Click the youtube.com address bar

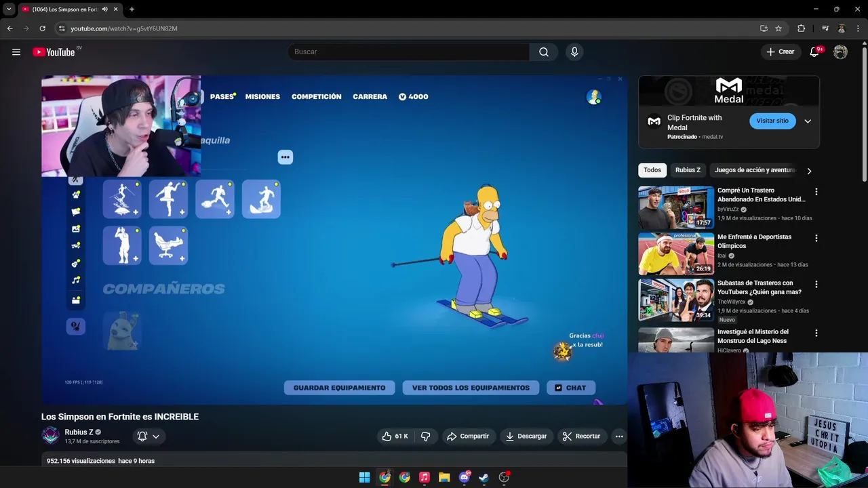[407, 28]
